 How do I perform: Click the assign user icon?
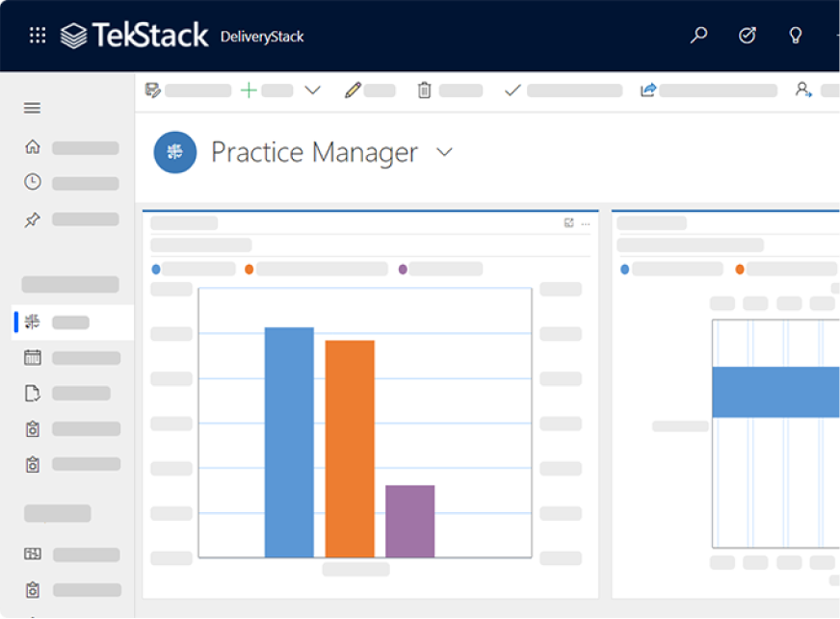point(803,90)
